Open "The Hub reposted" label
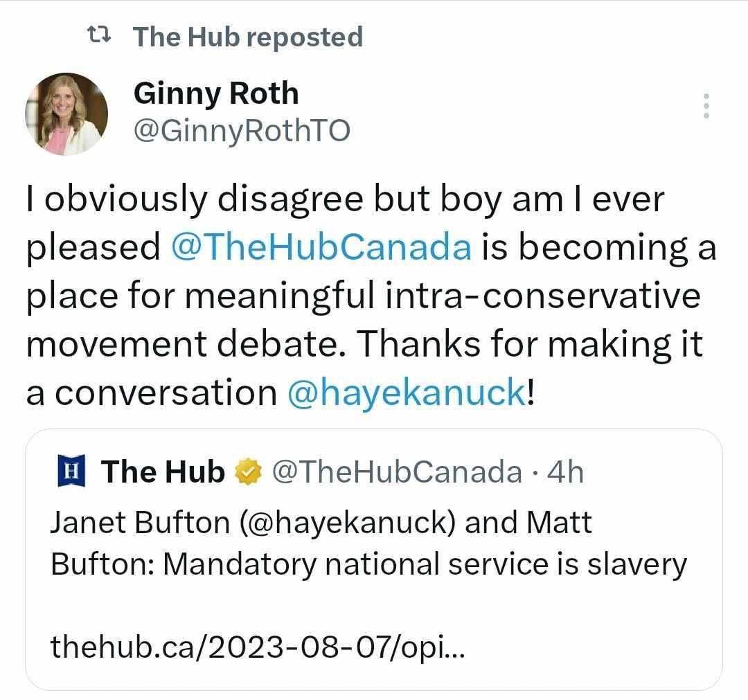 click(247, 36)
